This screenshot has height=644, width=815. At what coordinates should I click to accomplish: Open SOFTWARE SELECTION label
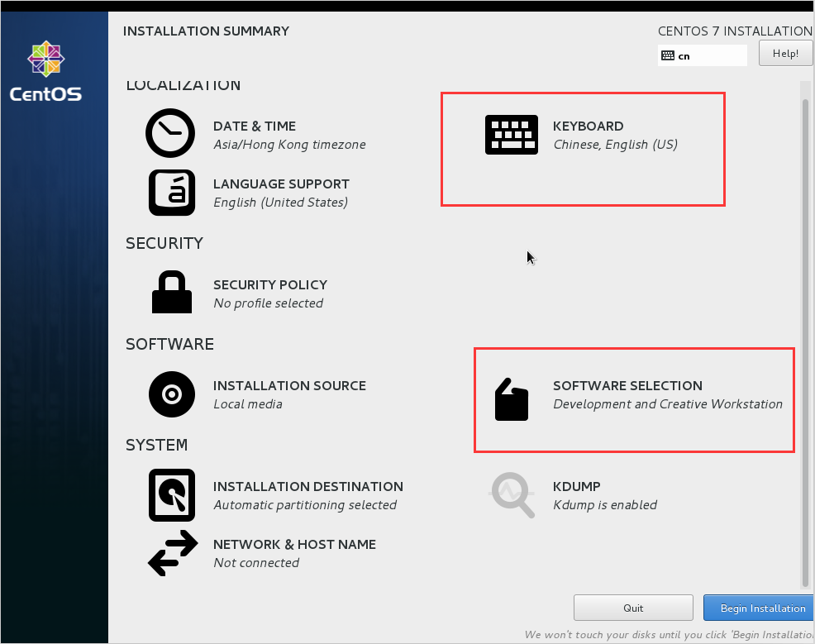(627, 386)
